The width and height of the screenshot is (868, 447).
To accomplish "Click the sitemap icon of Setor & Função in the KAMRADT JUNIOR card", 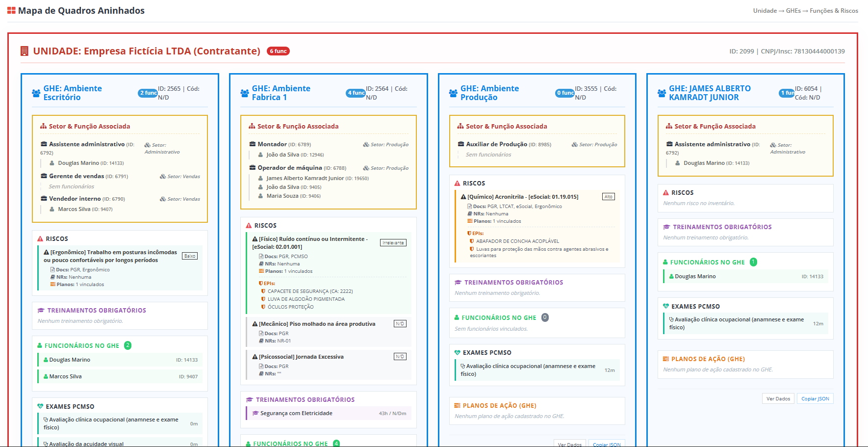I will (669, 126).
